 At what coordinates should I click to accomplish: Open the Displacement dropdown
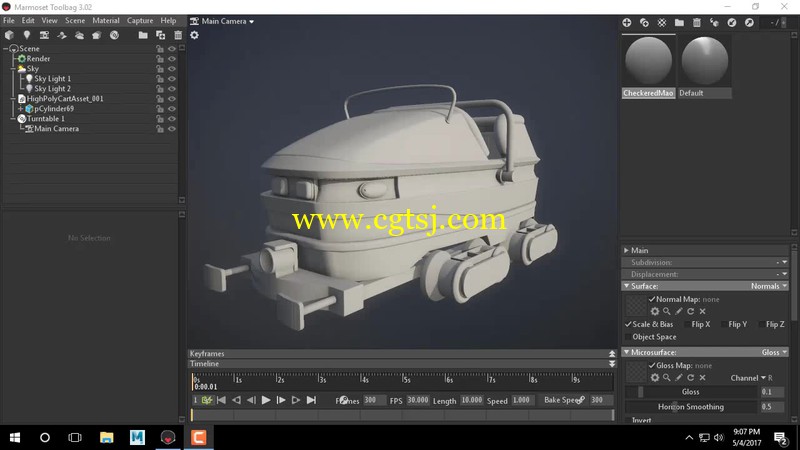pos(784,274)
